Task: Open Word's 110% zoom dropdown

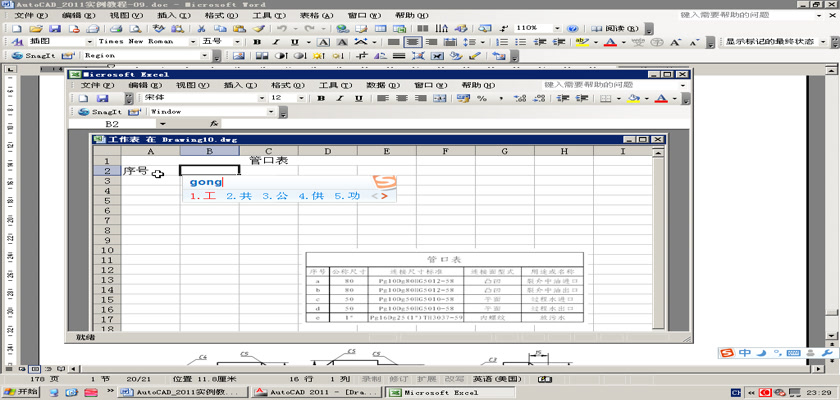Action: coord(558,28)
